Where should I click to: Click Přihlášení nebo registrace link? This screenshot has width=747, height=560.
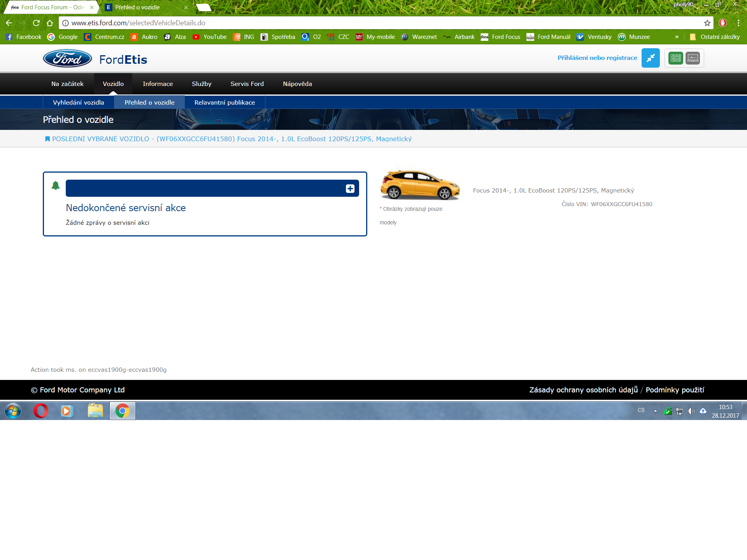[597, 58]
